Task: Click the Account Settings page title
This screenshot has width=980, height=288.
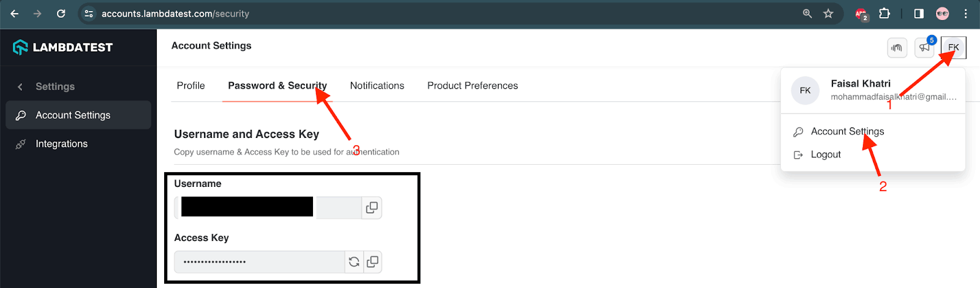Action: (211, 46)
